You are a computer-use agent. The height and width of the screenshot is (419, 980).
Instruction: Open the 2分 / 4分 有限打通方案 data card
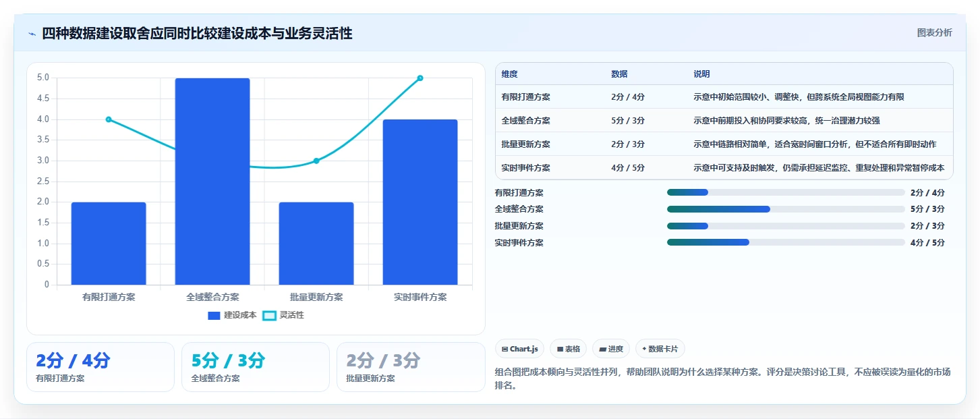coord(100,367)
